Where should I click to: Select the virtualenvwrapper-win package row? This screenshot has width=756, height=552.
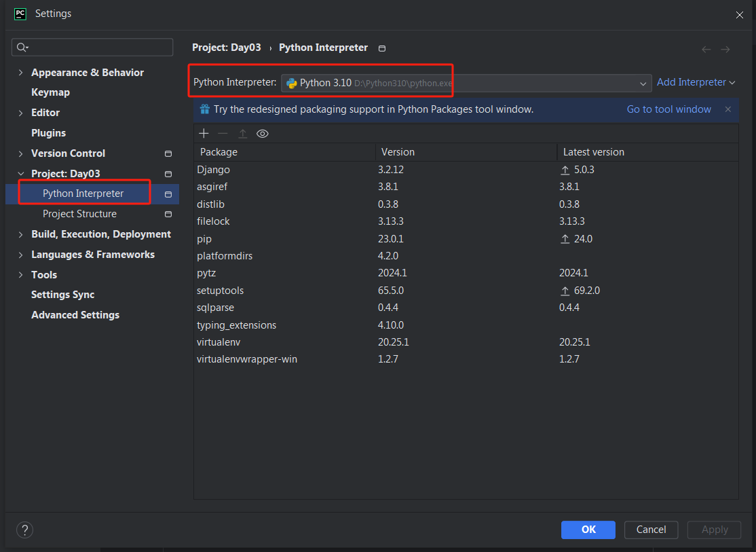[466, 359]
